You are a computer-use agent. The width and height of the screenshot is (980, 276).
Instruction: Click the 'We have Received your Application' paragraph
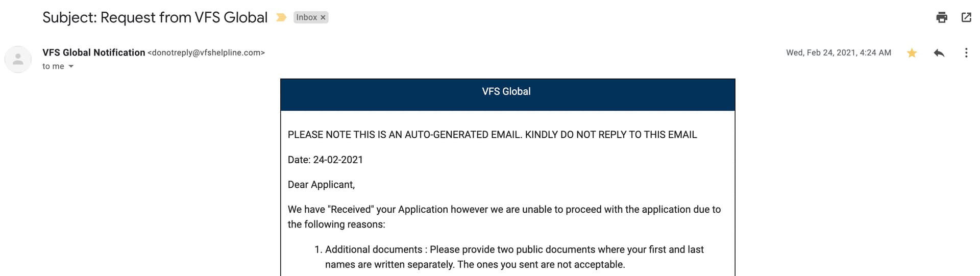coord(504,217)
